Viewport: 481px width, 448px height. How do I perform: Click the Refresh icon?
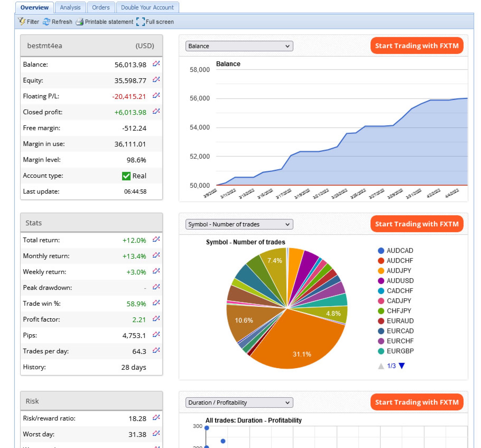point(46,22)
